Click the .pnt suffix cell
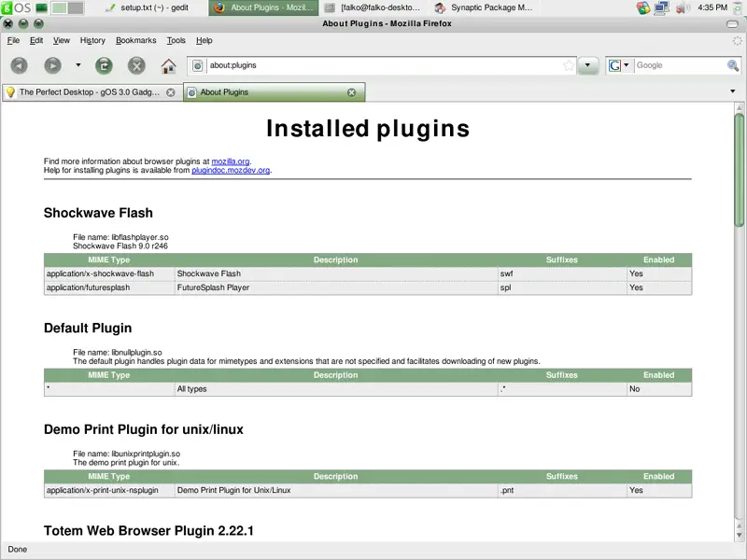747x560 pixels. (x=562, y=491)
